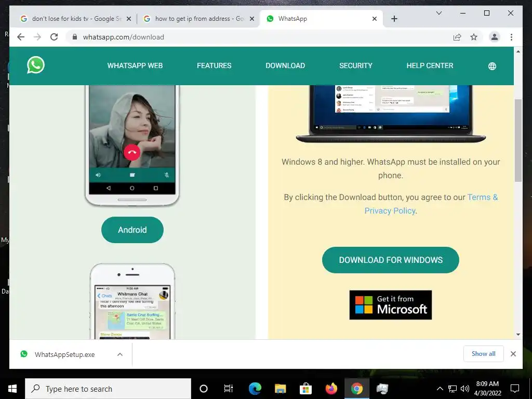The height and width of the screenshot is (399, 532).
Task: Open the tab search dropdown chevron
Action: pos(438,13)
